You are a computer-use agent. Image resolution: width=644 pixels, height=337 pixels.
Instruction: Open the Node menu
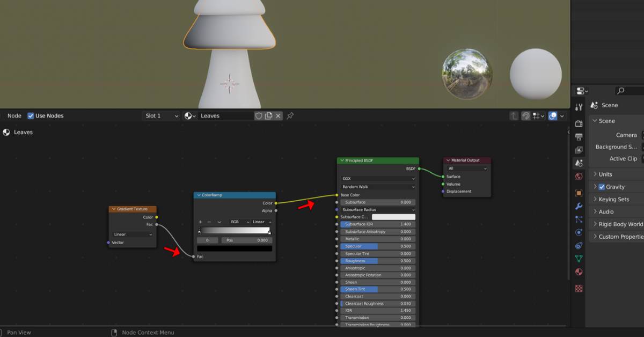point(14,115)
